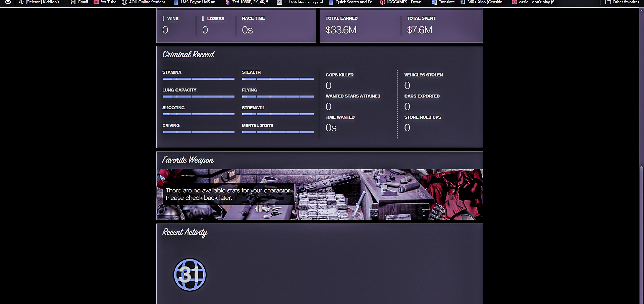The image size is (644, 304).
Task: Click the page vertical scrollbar thumb
Action: (x=641, y=235)
